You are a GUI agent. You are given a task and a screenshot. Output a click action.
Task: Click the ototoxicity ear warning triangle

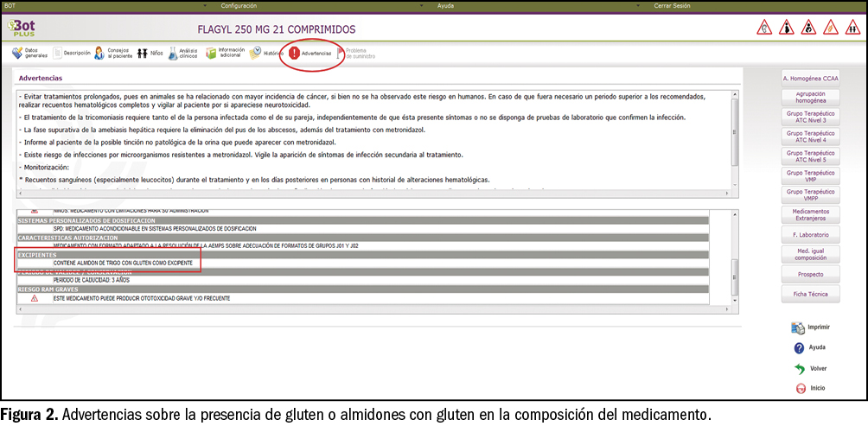click(x=765, y=29)
